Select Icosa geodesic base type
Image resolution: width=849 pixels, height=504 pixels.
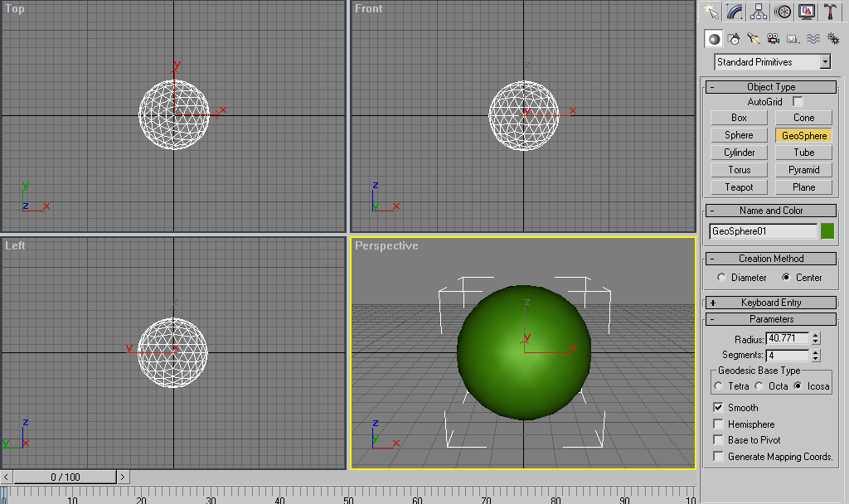pyautogui.click(x=798, y=386)
